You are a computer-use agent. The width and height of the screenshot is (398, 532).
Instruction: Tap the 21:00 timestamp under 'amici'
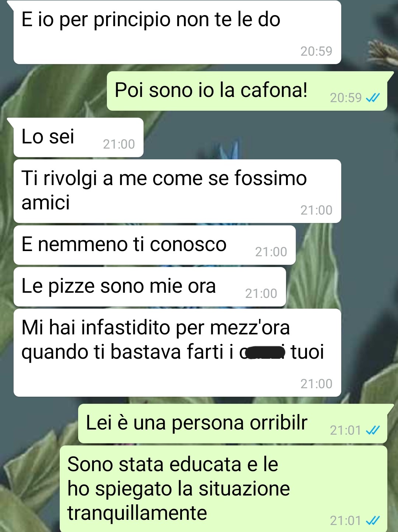click(316, 210)
